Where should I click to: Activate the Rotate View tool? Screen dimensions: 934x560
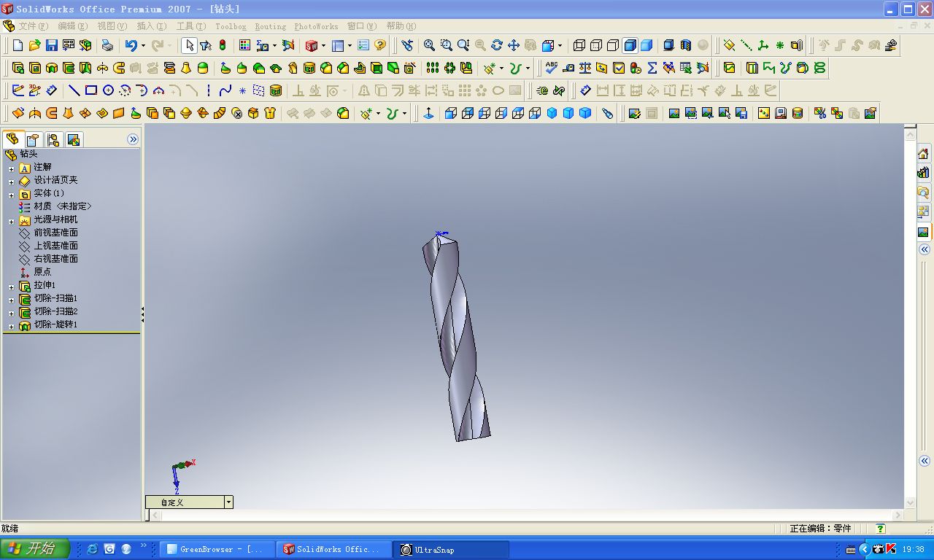497,45
